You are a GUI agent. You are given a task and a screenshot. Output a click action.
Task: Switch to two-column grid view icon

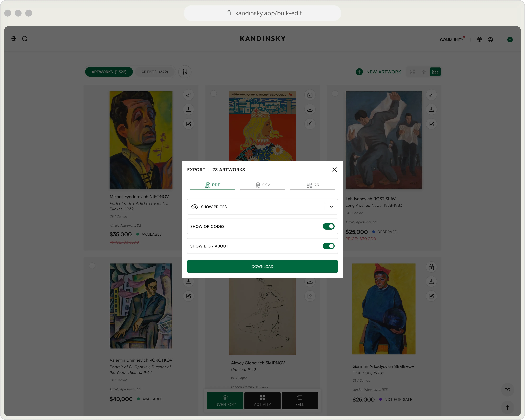tap(424, 72)
